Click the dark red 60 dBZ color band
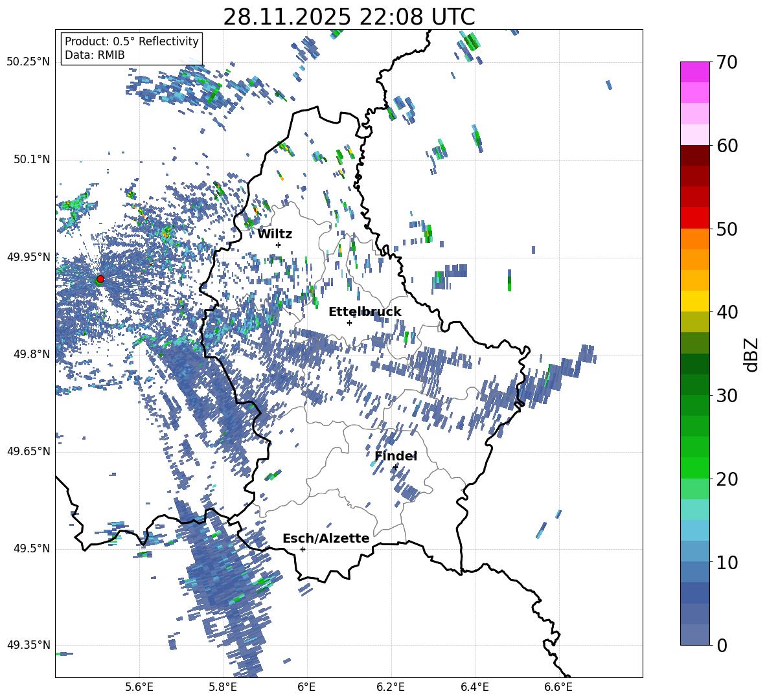The image size is (767, 700). coord(694,155)
